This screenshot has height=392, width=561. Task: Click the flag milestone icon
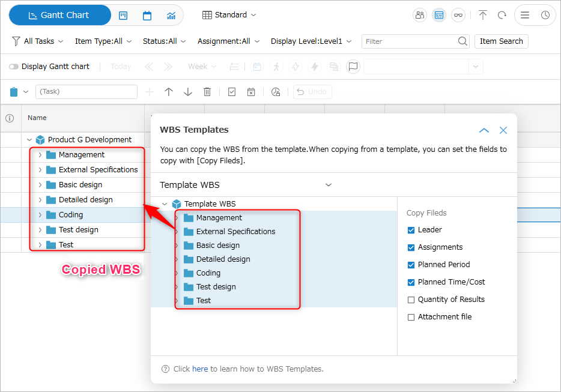353,67
